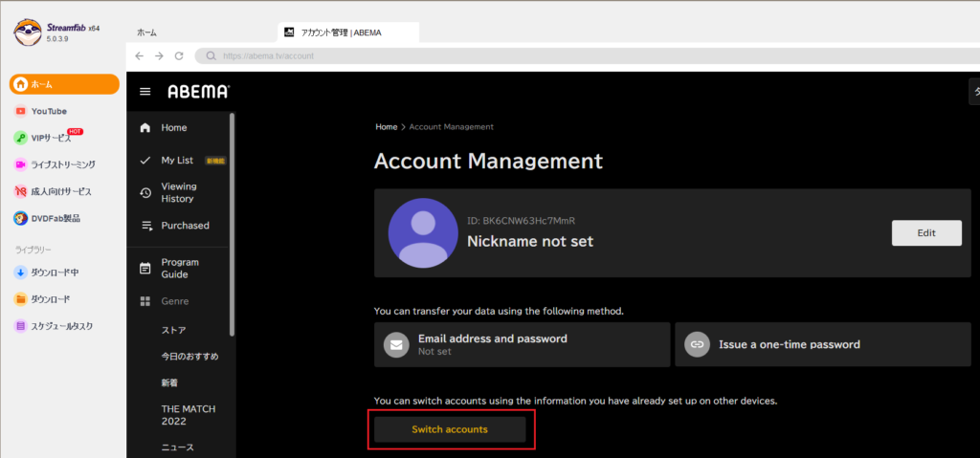Show ダウンロード中 library list
Screen dimensions: 980x458
click(x=55, y=273)
